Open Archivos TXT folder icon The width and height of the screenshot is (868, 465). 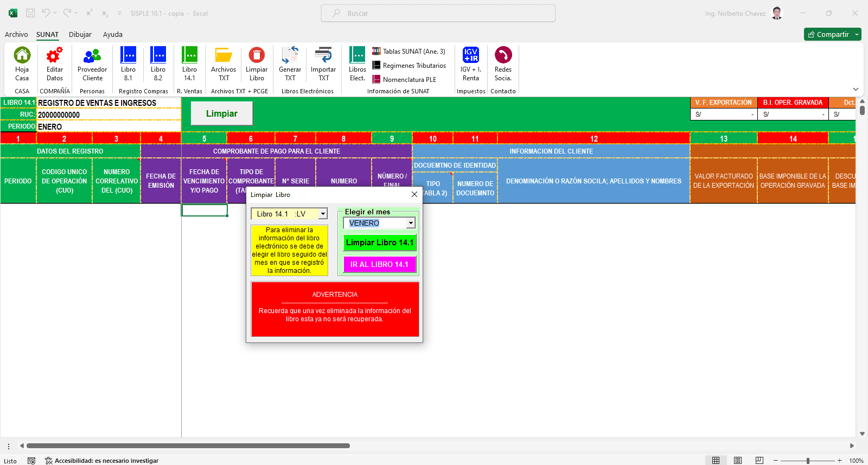point(224,55)
